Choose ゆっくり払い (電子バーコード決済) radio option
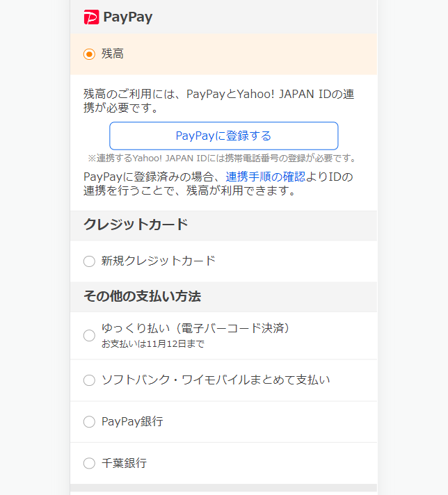This screenshot has height=495, width=448. (89, 335)
